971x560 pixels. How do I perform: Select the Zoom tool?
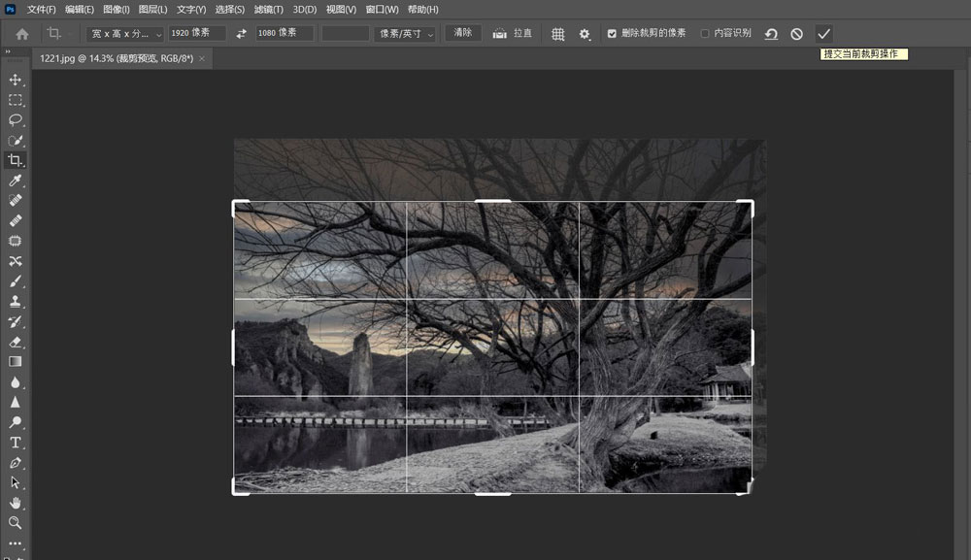click(x=16, y=523)
